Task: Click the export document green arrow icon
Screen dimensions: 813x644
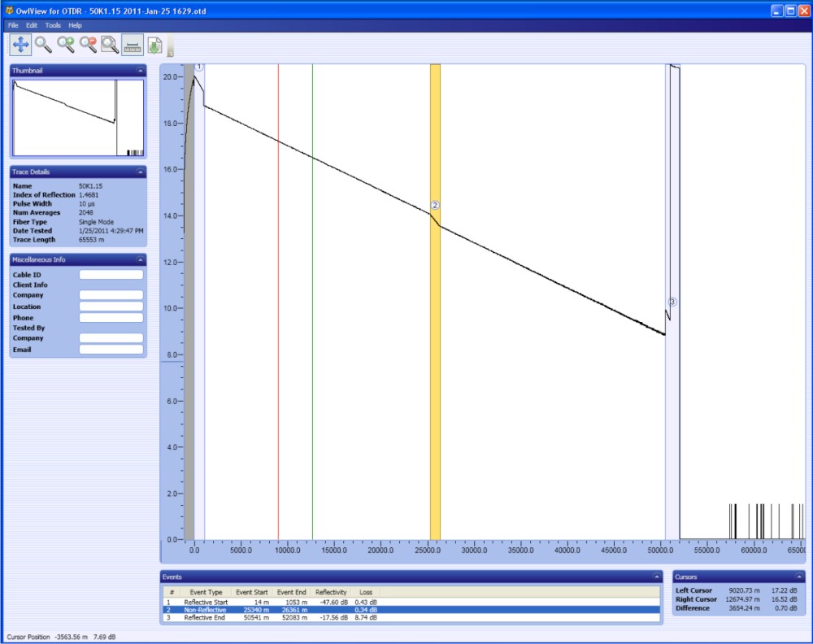Action: click(155, 45)
